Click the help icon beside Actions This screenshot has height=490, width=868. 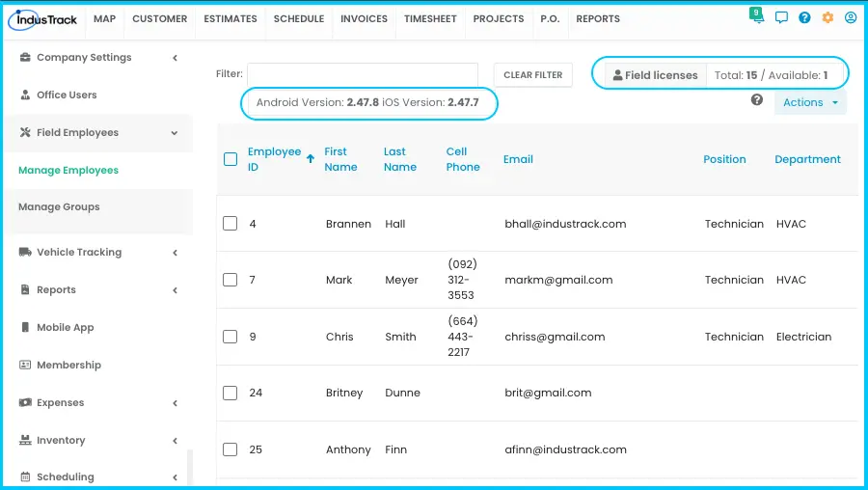click(x=757, y=99)
